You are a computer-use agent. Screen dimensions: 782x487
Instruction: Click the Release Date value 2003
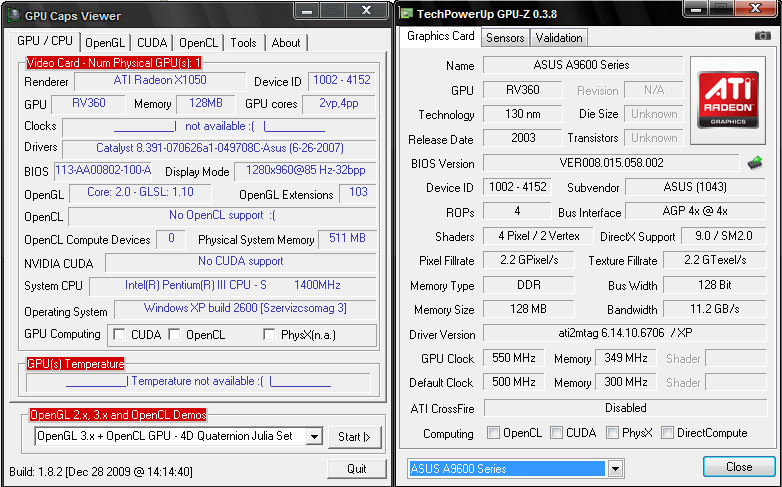pos(523,138)
